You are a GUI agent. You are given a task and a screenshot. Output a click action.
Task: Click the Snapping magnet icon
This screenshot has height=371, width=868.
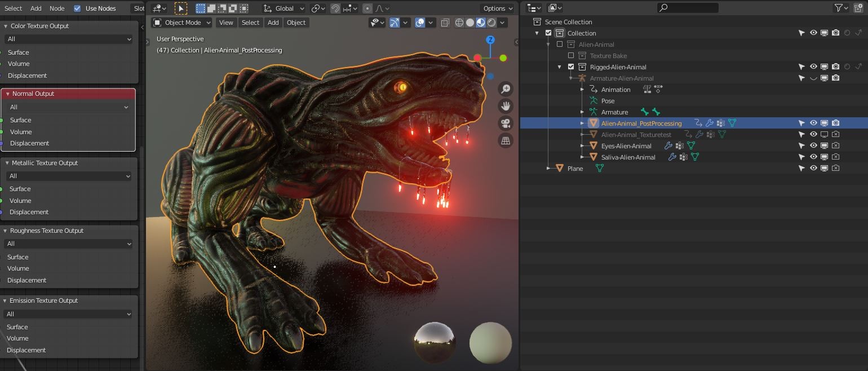click(x=335, y=8)
